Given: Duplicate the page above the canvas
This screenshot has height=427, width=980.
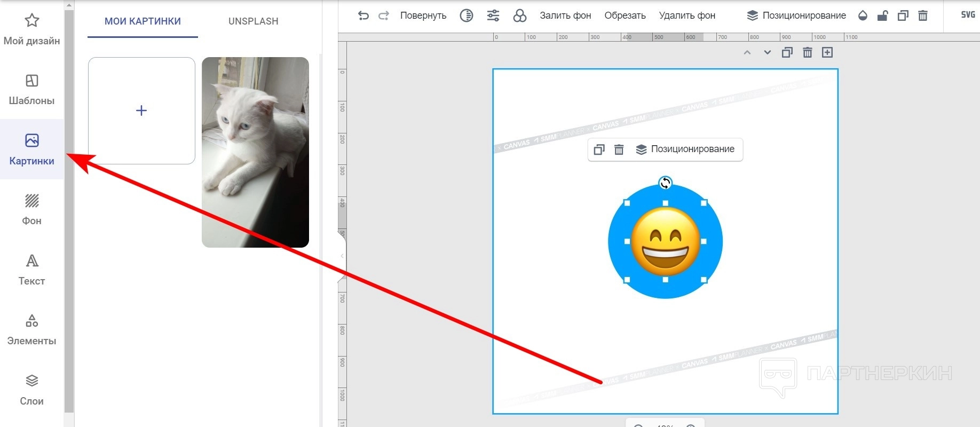Looking at the screenshot, I should click(787, 52).
